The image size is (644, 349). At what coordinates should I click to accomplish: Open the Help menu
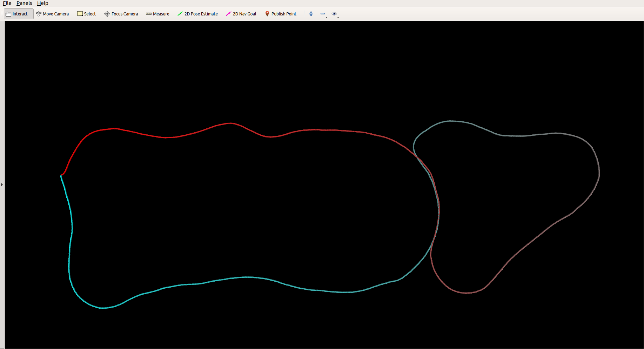(42, 3)
